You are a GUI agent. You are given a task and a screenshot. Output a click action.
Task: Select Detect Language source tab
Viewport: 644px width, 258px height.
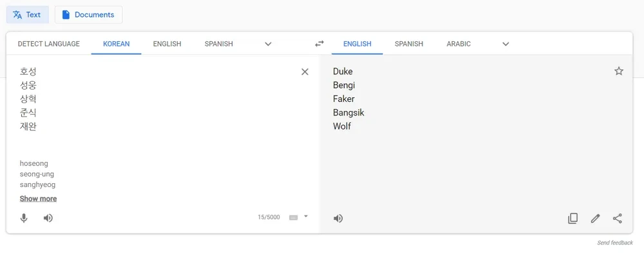pyautogui.click(x=49, y=44)
